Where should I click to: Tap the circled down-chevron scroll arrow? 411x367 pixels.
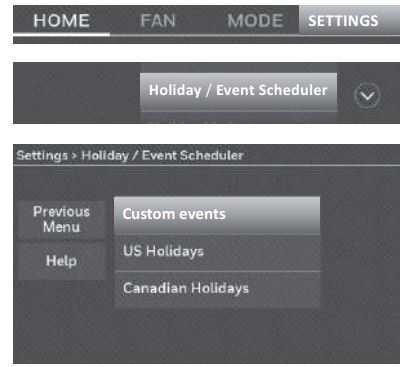367,96
